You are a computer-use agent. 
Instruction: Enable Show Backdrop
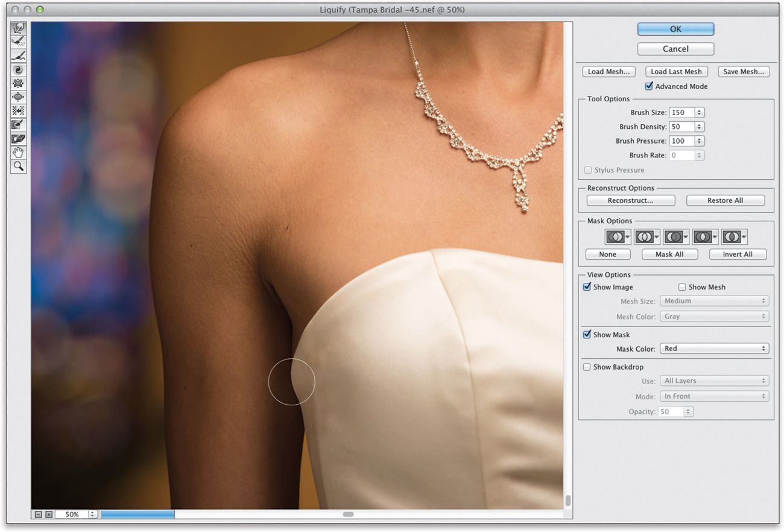pos(587,367)
